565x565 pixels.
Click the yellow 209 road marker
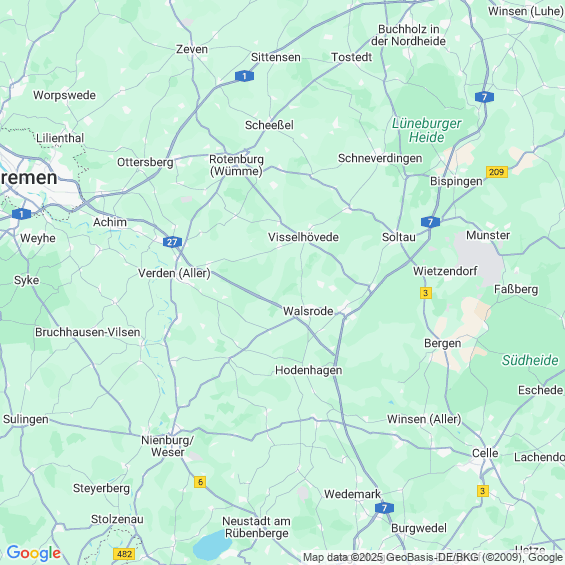click(497, 172)
